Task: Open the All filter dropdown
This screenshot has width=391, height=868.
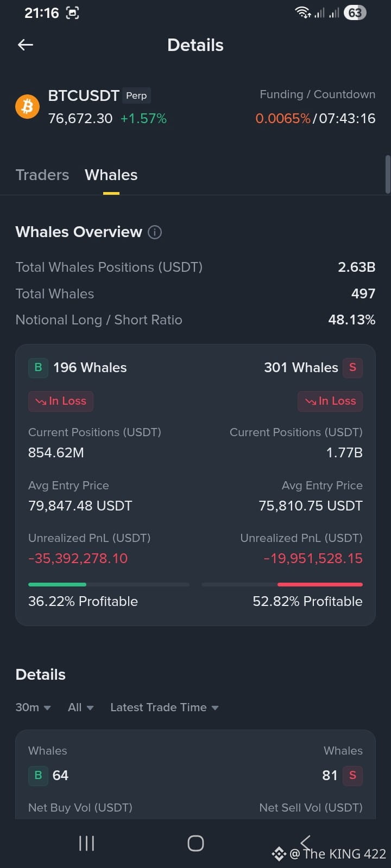Action: [81, 707]
